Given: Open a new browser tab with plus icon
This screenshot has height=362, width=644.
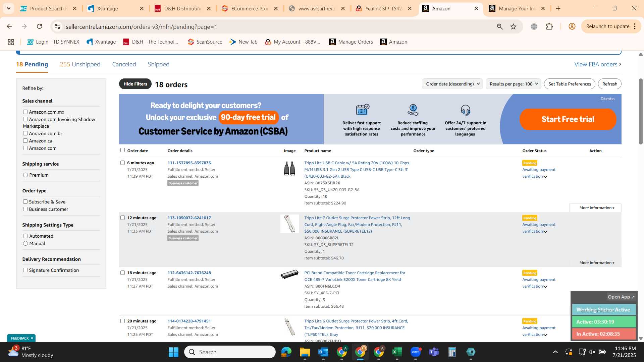Looking at the screenshot, I should [x=558, y=8].
